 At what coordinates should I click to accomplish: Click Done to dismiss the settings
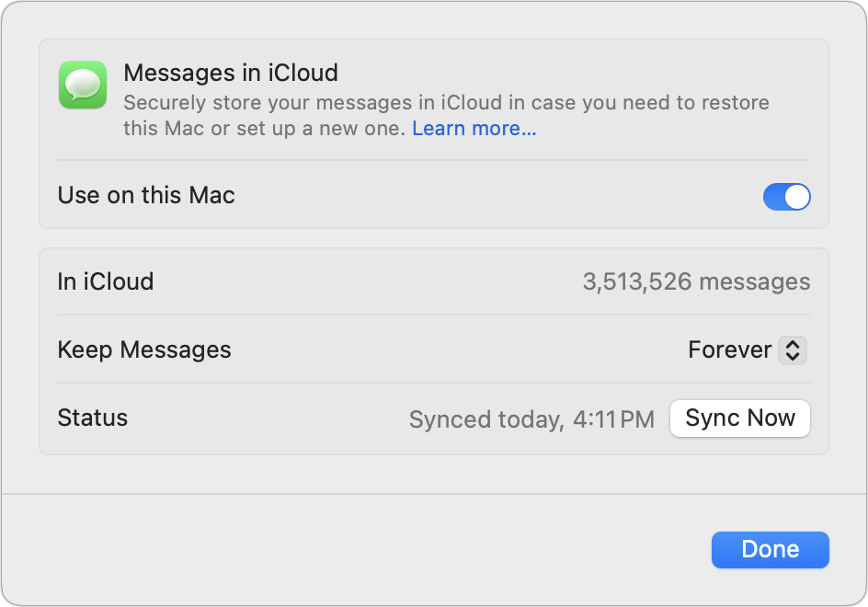[x=770, y=549]
